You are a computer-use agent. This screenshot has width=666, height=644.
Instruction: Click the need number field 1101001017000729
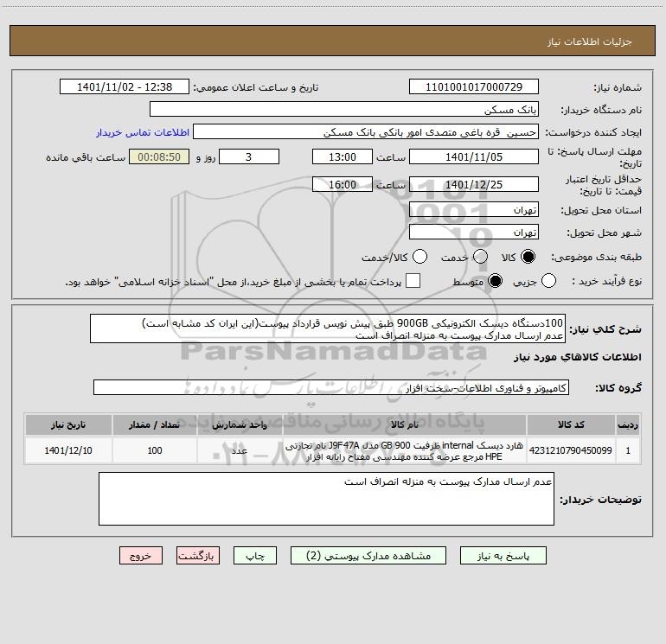click(474, 87)
